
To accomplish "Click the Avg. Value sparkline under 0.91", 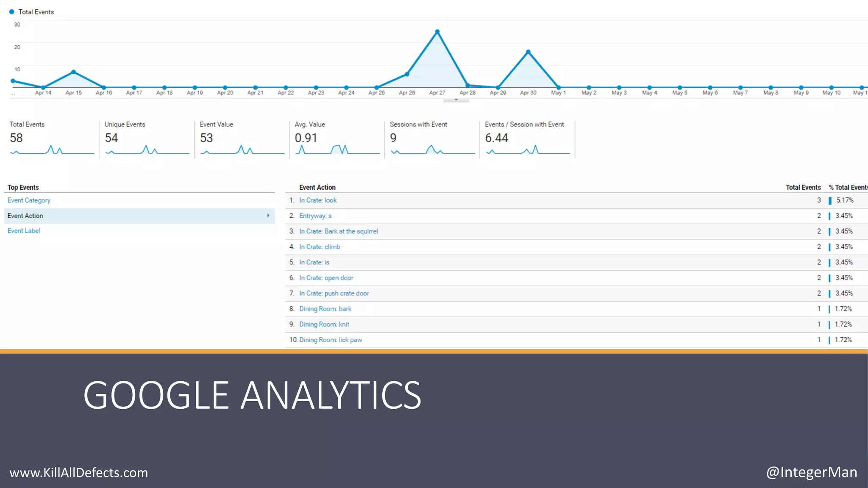I will [x=337, y=150].
